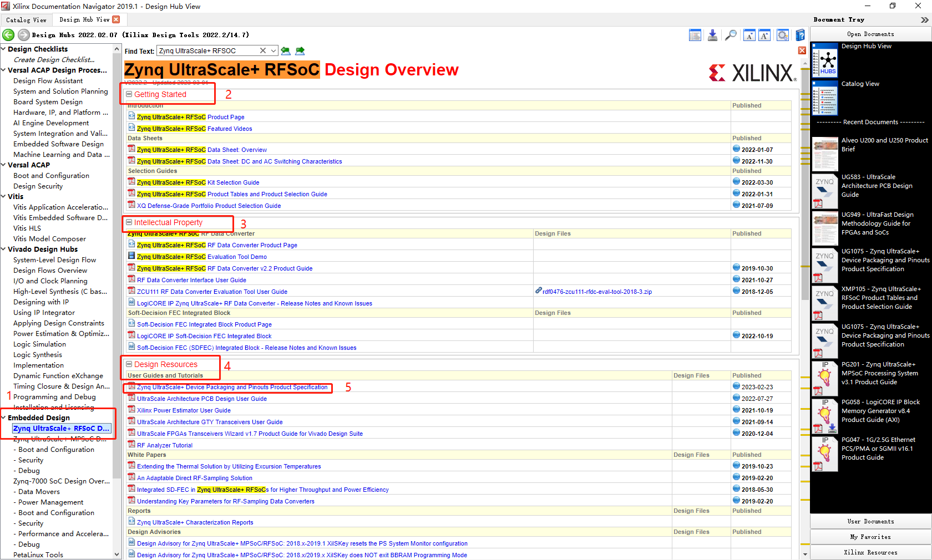Click the gray forward navigation arrow
Image resolution: width=932 pixels, height=560 pixels.
point(24,35)
